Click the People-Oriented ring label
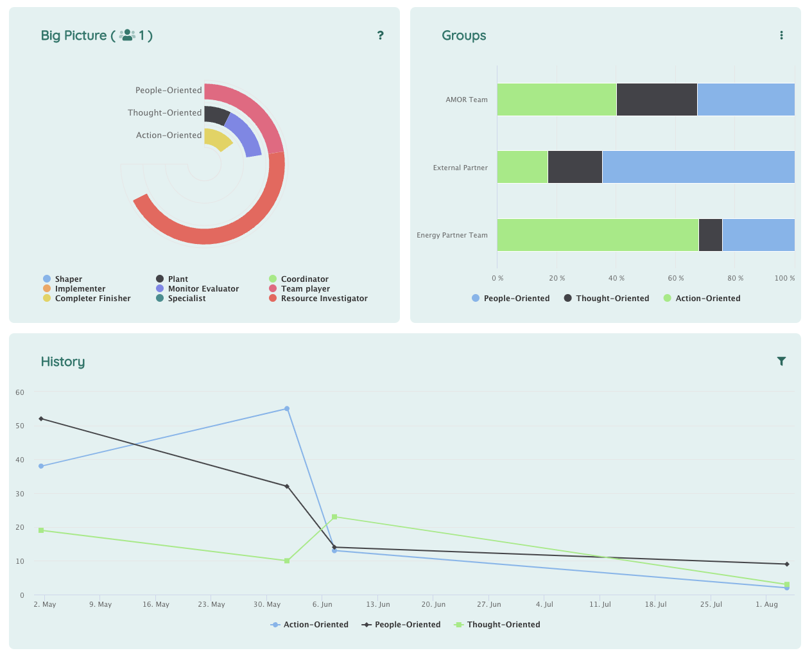The height and width of the screenshot is (662, 812). coord(168,90)
